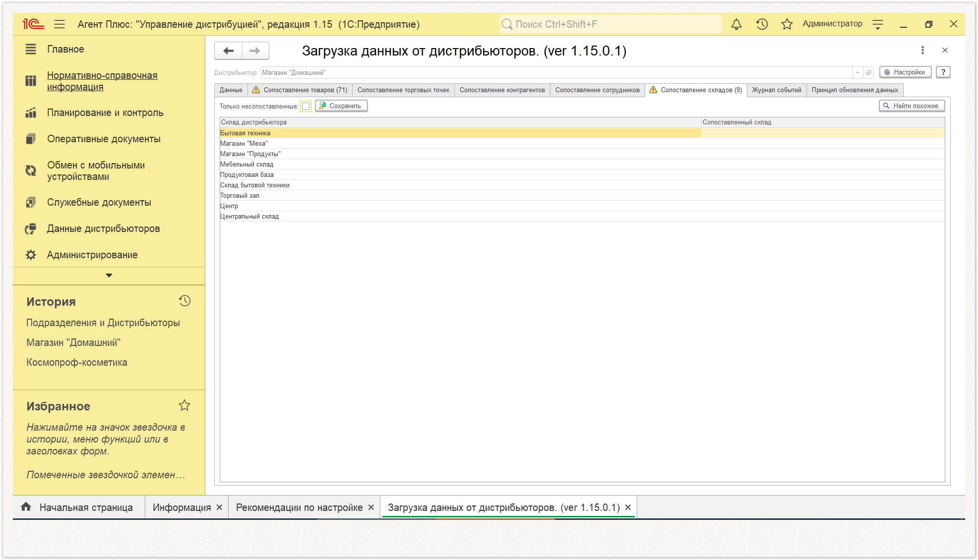Click the Склад дистрибьютора column header

pos(460,122)
